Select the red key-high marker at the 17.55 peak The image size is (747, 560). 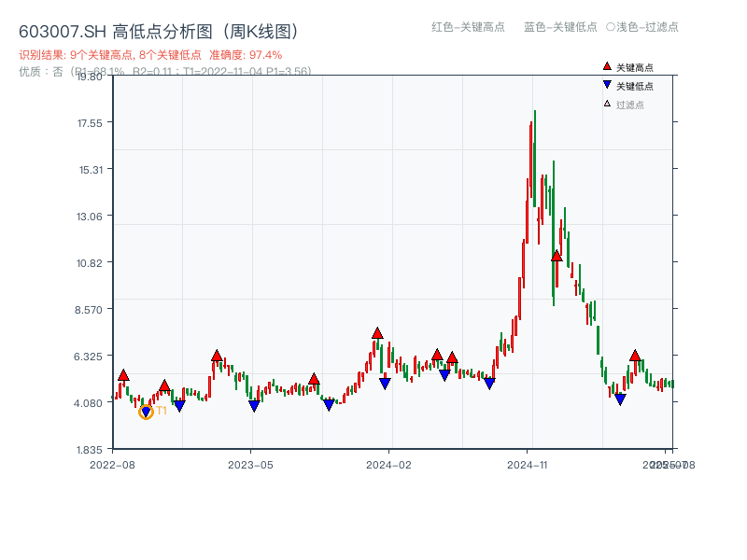(x=557, y=258)
